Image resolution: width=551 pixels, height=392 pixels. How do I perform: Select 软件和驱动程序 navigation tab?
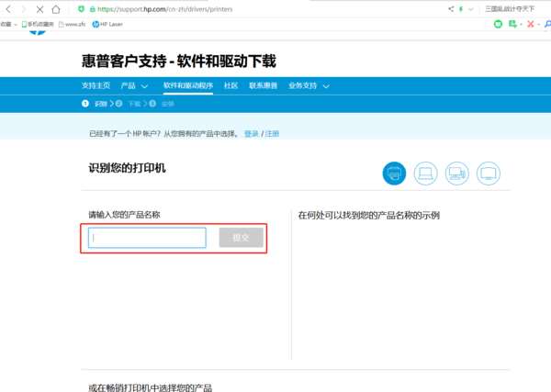[188, 85]
